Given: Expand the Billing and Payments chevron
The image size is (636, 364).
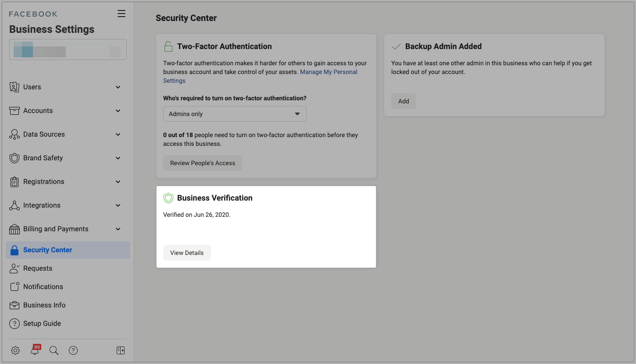Looking at the screenshot, I should point(118,229).
